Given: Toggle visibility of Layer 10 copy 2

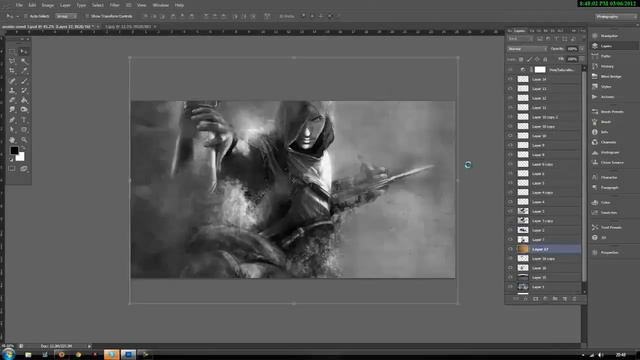Looking at the screenshot, I should [x=510, y=117].
